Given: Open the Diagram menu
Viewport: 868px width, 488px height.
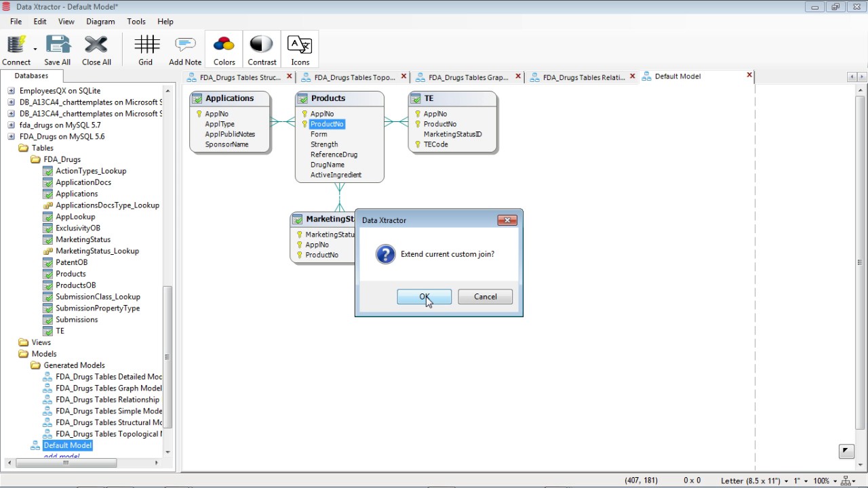Looking at the screenshot, I should [100, 22].
